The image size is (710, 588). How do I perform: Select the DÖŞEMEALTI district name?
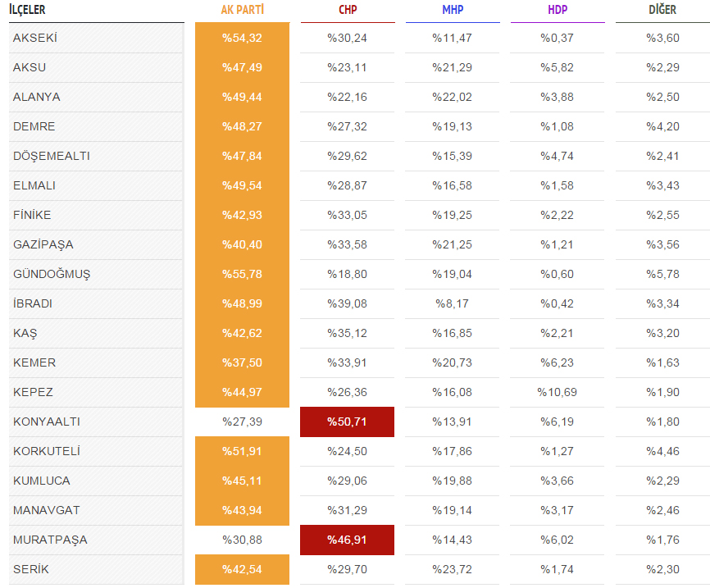[52, 157]
